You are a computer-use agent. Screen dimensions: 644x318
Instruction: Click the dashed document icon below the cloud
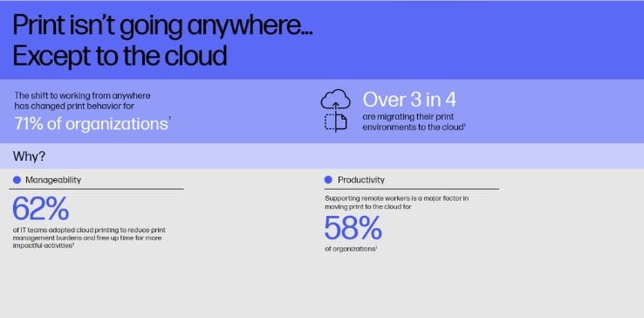336,122
